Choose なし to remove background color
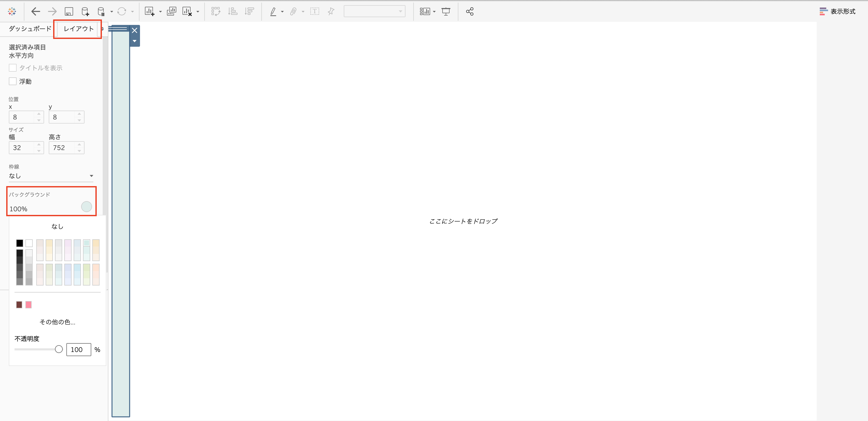The image size is (868, 421). point(57,226)
